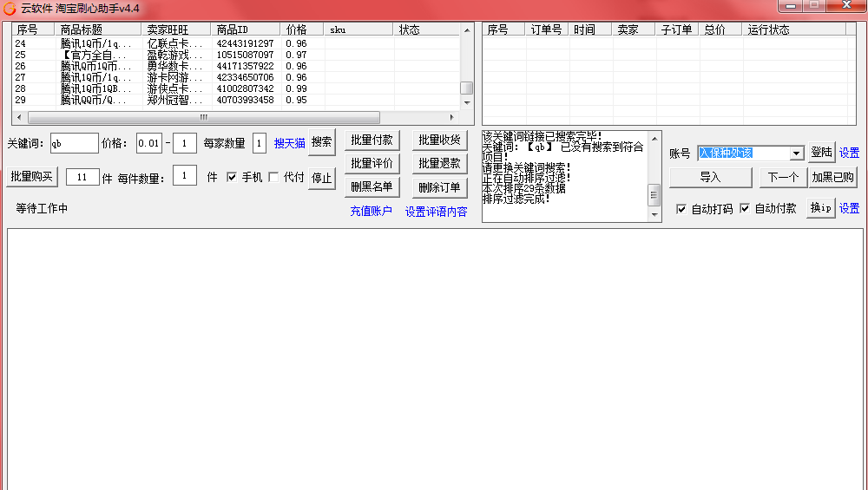Click the 搜索 search button
The width and height of the screenshot is (868, 490).
click(322, 142)
